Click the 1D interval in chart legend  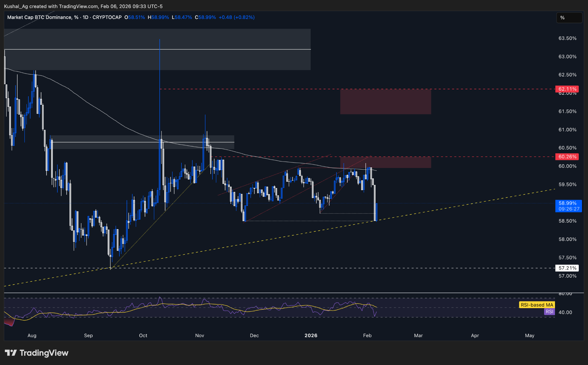coord(85,17)
